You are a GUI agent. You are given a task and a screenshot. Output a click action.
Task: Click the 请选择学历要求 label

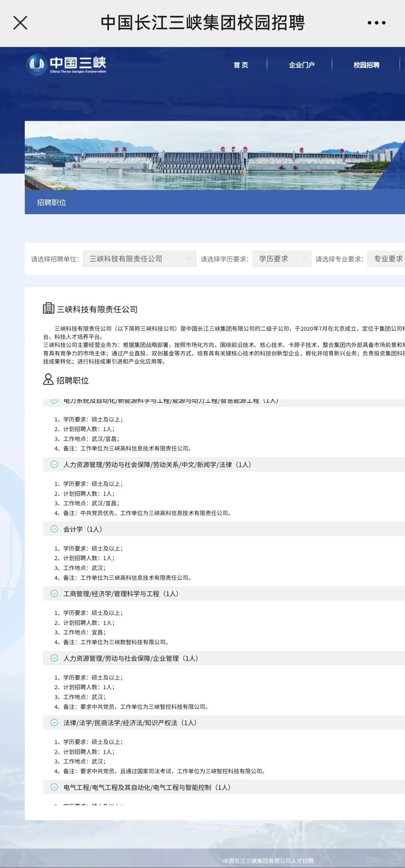pyautogui.click(x=225, y=259)
